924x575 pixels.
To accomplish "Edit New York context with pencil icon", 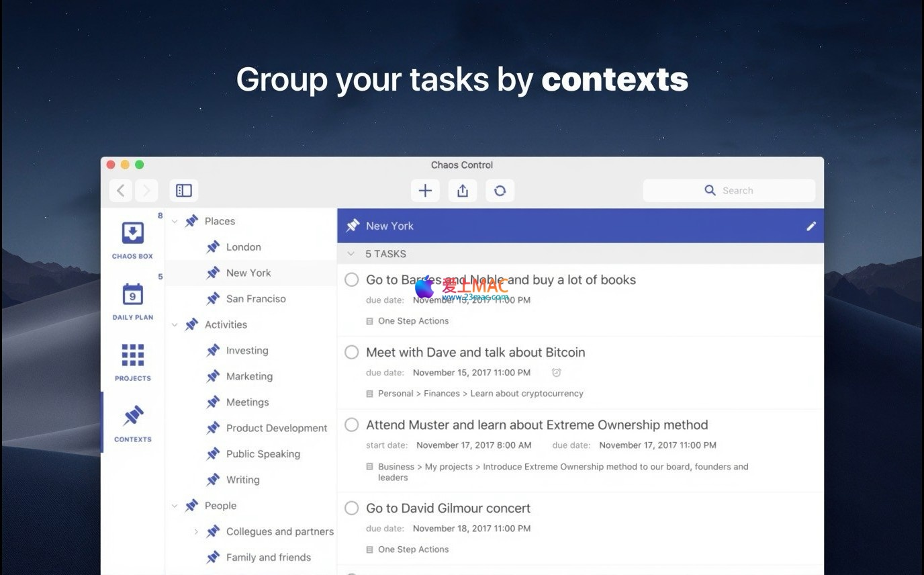I will [x=811, y=226].
